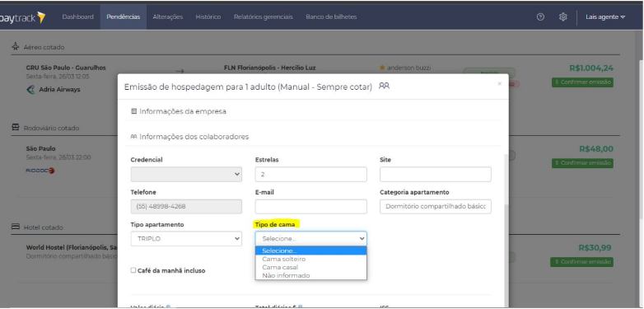644x309 pixels.
Task: Click the Telefone input field
Action: (186, 207)
